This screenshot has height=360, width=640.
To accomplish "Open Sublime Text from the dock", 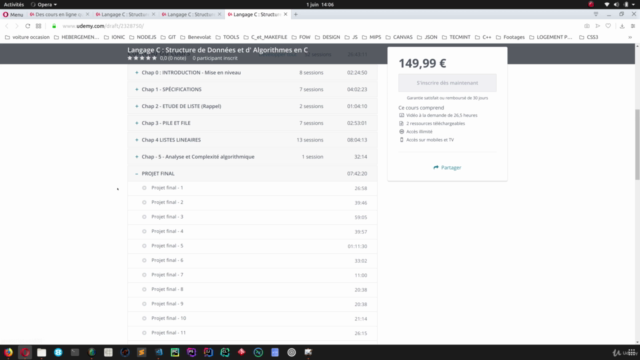I will tap(141, 352).
